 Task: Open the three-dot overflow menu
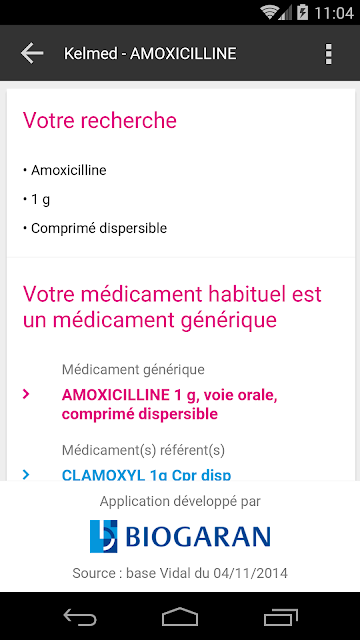tap(328, 53)
